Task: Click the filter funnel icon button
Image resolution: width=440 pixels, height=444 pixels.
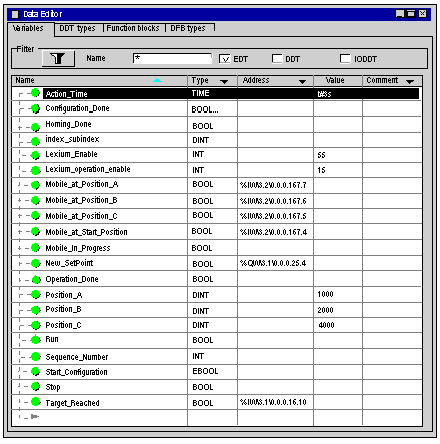Action: coord(58,59)
